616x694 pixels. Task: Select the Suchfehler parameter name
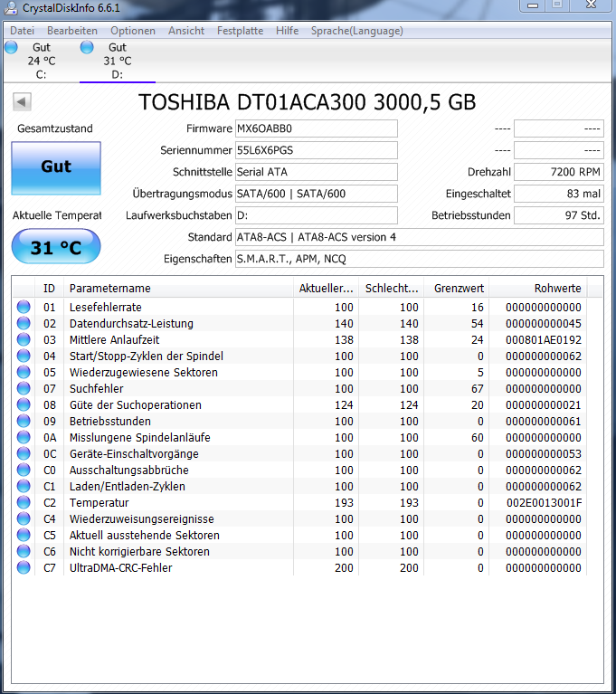point(97,388)
